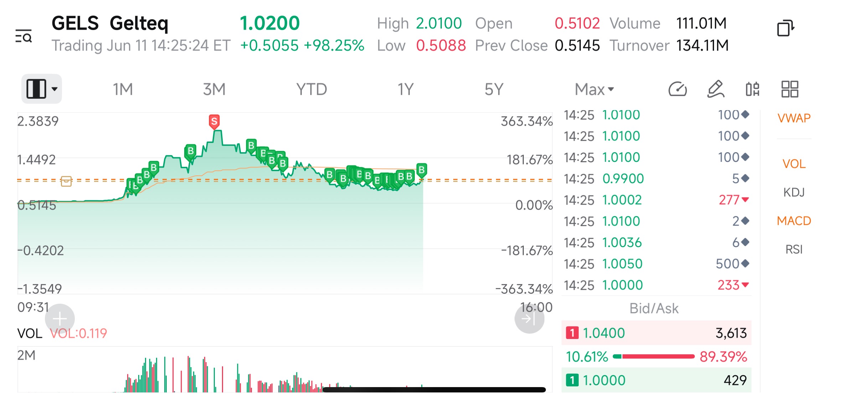Select the pencil drawing tool

pyautogui.click(x=715, y=89)
